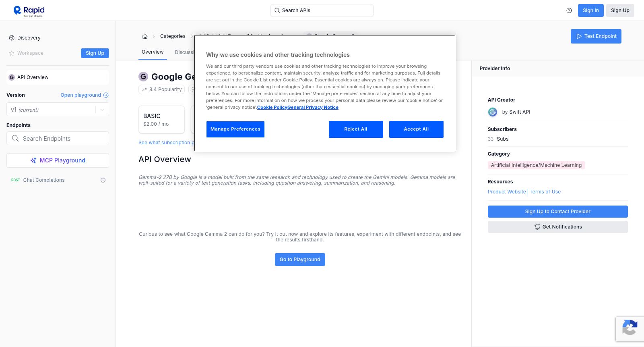Click the Artificial Intelligence/Machine Learning category tag
The image size is (644, 347).
click(x=536, y=165)
